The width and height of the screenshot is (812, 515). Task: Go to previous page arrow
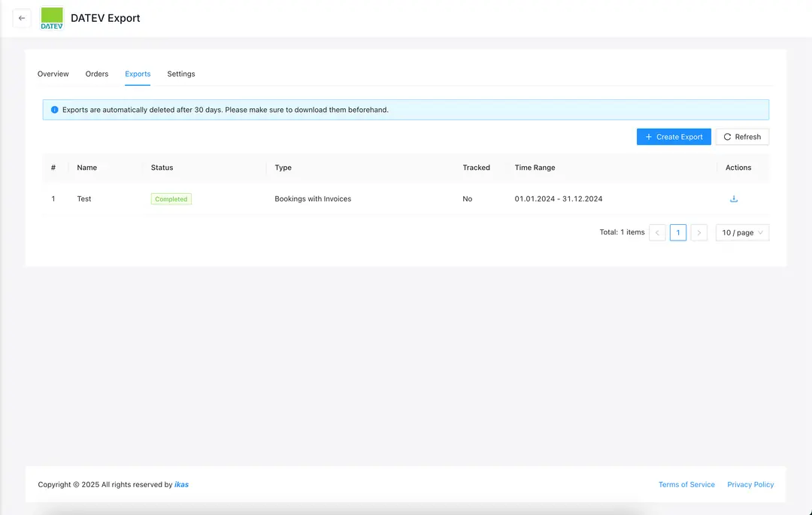tap(657, 233)
